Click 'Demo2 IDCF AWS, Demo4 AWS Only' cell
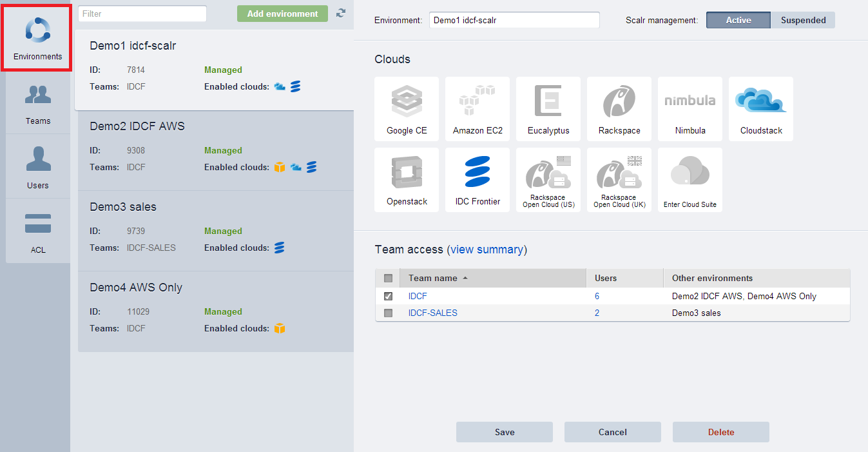 coord(744,297)
